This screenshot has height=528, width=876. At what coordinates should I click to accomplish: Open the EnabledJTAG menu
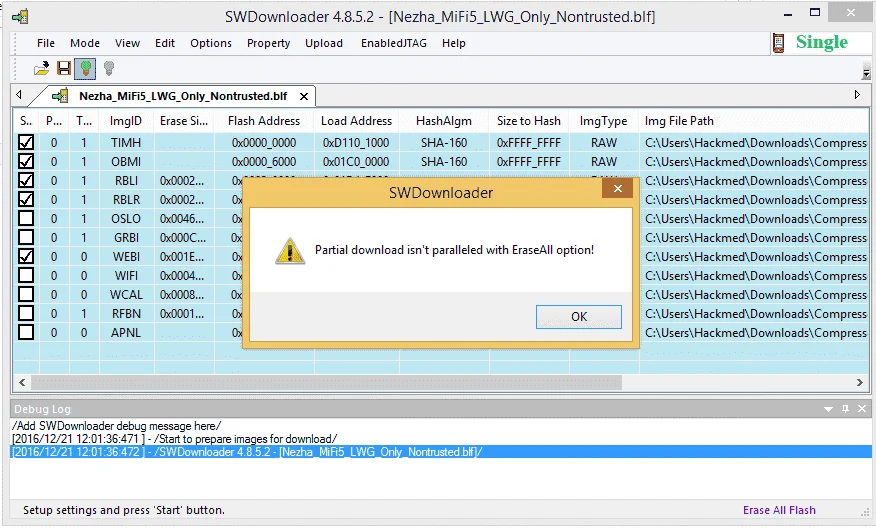(394, 43)
